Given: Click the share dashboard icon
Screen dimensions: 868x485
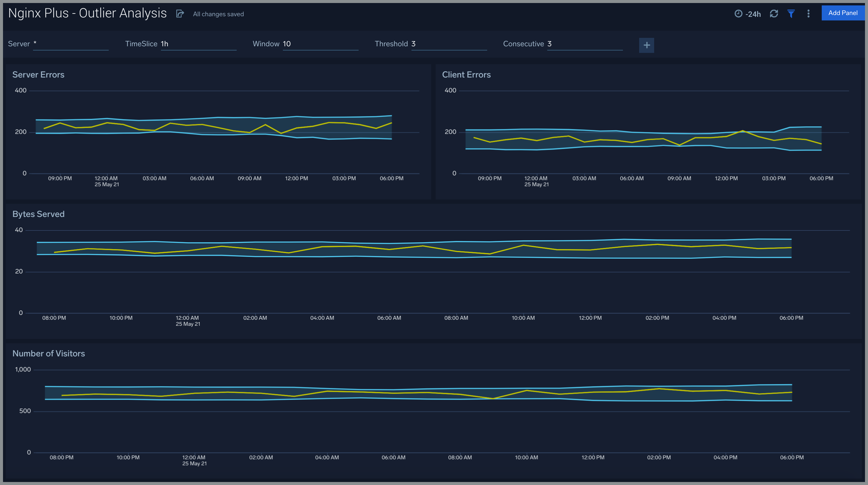Looking at the screenshot, I should (180, 14).
